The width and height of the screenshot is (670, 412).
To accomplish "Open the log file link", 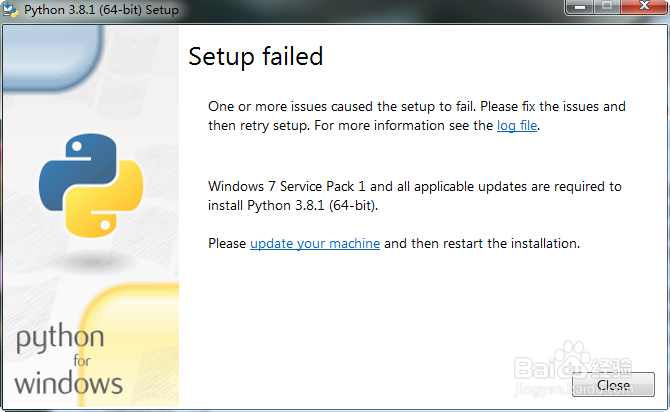I will (517, 126).
